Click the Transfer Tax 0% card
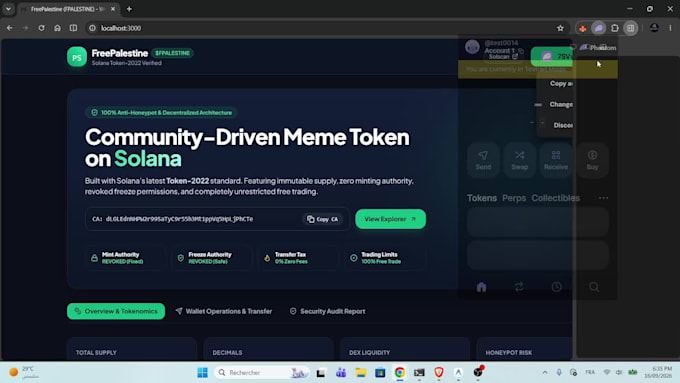The width and height of the screenshot is (680, 383). [x=298, y=258]
